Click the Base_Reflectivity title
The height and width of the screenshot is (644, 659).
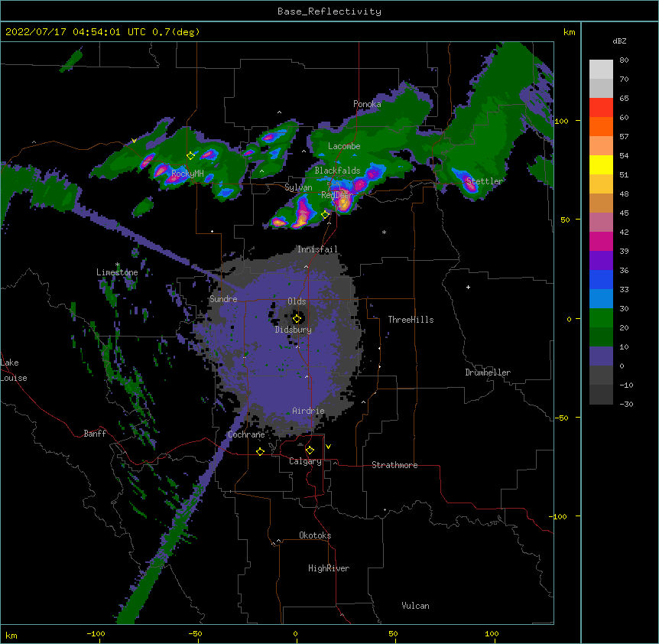point(329,11)
